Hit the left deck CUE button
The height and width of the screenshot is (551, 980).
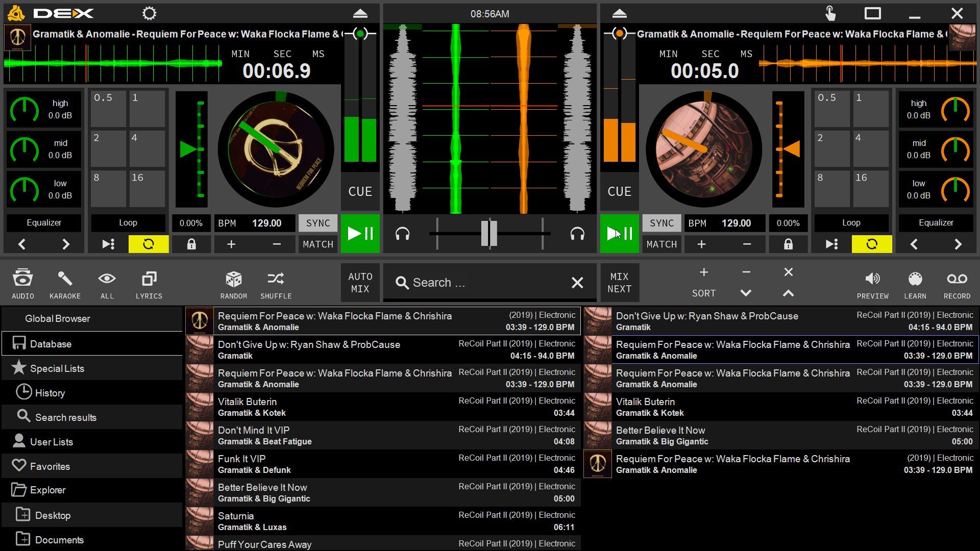360,192
